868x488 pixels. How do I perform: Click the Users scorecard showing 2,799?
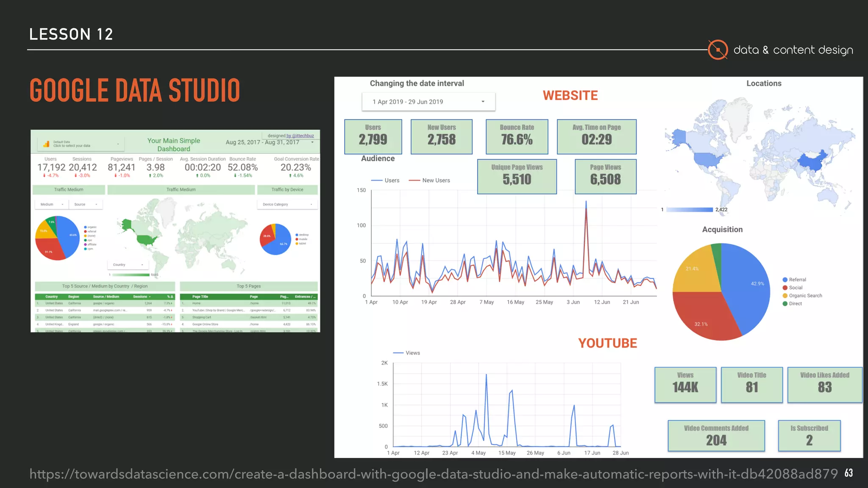pos(373,136)
